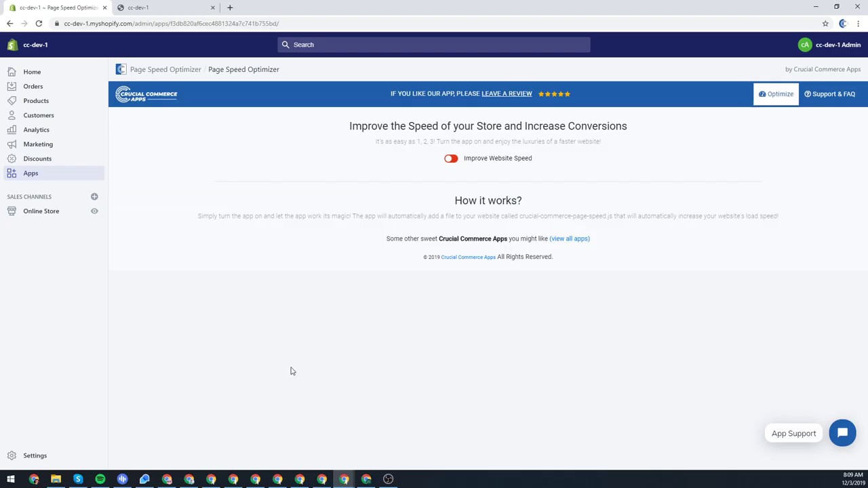Open a new browser tab
Image resolution: width=868 pixels, height=488 pixels.
pos(230,7)
